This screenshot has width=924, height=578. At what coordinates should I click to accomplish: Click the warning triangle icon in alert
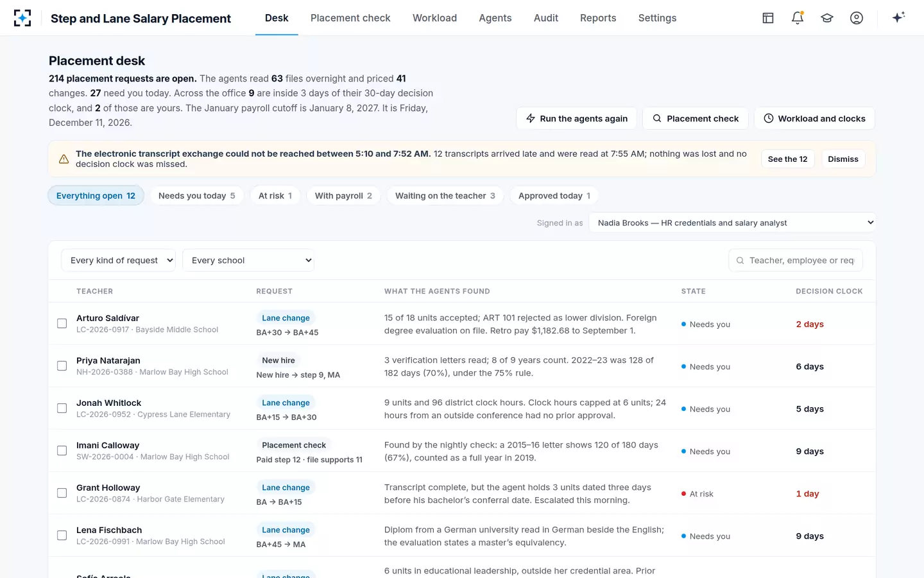pyautogui.click(x=64, y=159)
